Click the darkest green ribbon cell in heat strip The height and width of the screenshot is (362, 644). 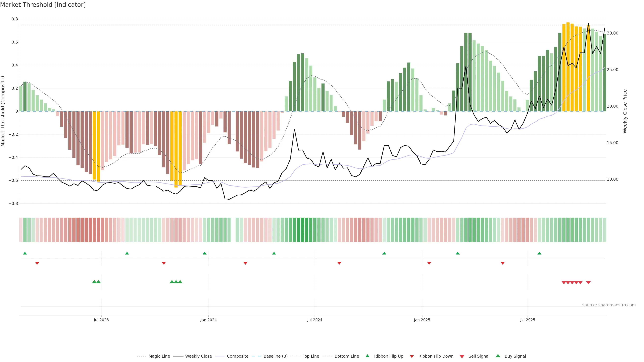[x=303, y=230]
